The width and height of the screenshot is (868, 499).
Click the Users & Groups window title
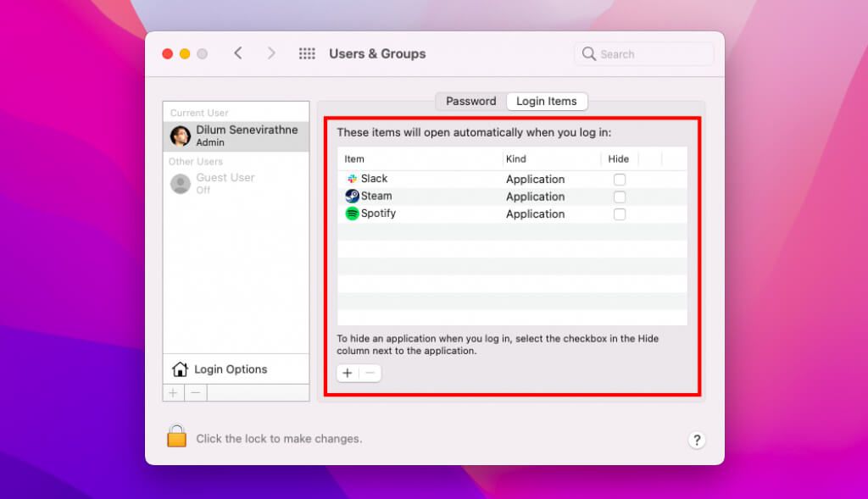click(x=377, y=53)
